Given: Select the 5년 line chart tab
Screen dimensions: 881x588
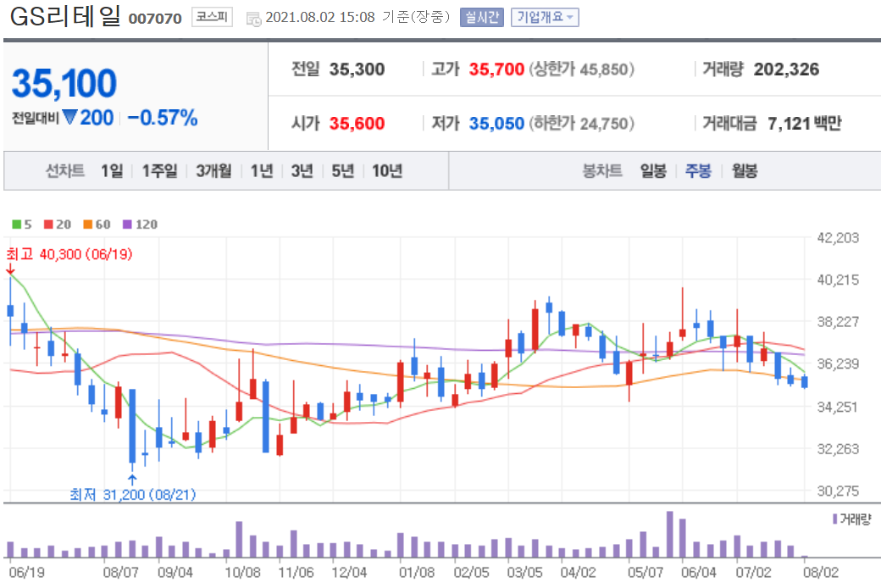Looking at the screenshot, I should pos(343,170).
